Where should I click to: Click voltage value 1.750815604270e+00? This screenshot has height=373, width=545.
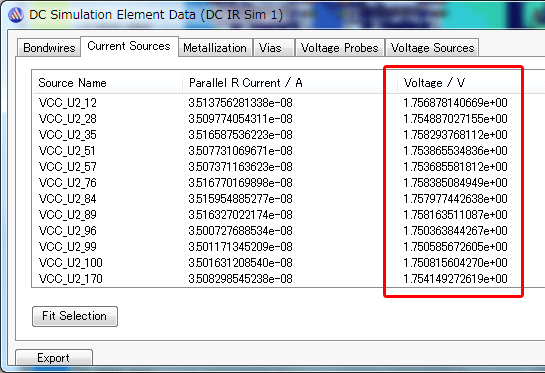455,263
